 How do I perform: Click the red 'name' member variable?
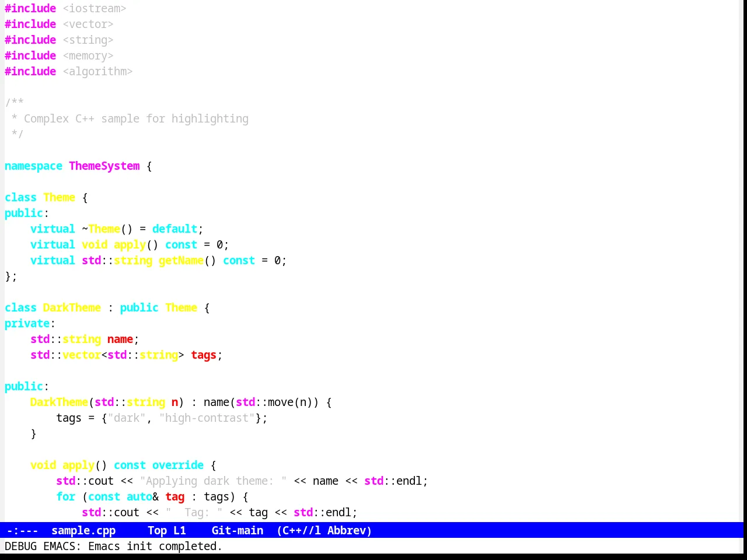[x=120, y=339]
